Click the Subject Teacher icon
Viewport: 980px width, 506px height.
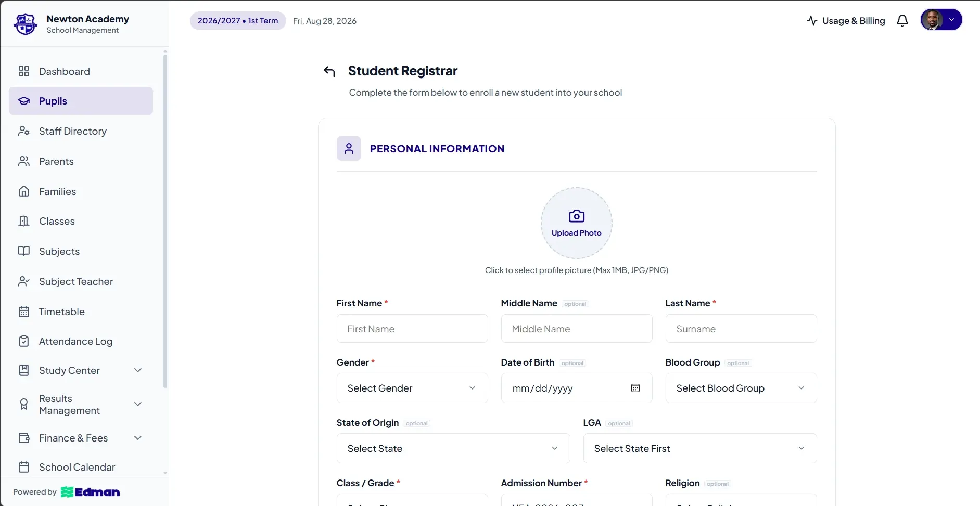pyautogui.click(x=24, y=281)
